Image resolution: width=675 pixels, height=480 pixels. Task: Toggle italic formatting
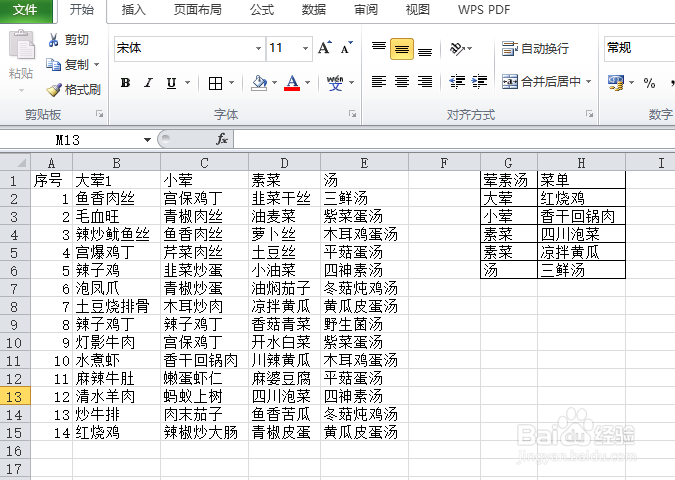(x=149, y=83)
